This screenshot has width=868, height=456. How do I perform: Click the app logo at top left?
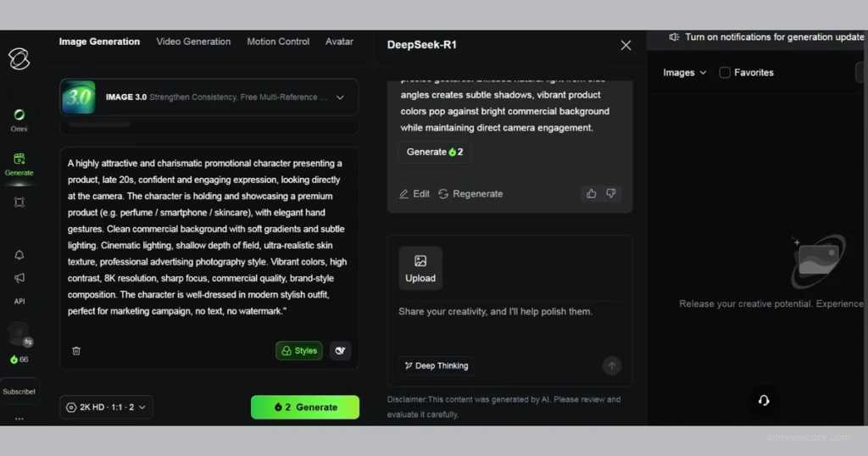click(x=19, y=58)
